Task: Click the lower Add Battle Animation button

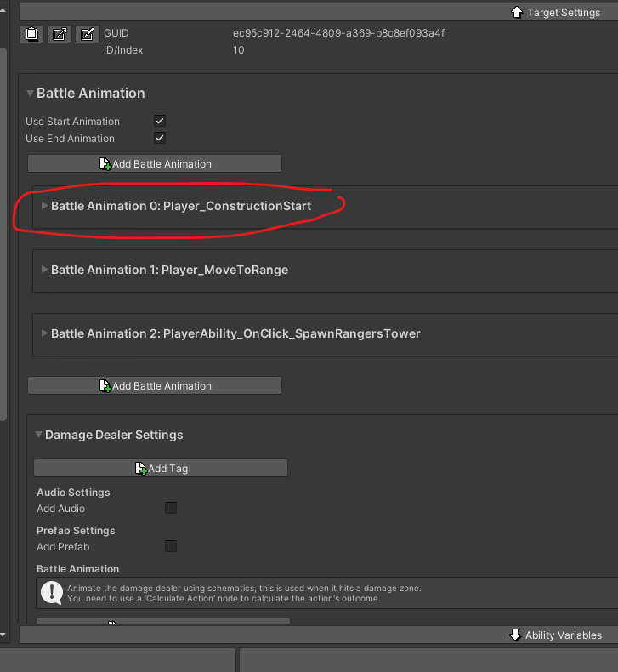Action: [x=155, y=385]
